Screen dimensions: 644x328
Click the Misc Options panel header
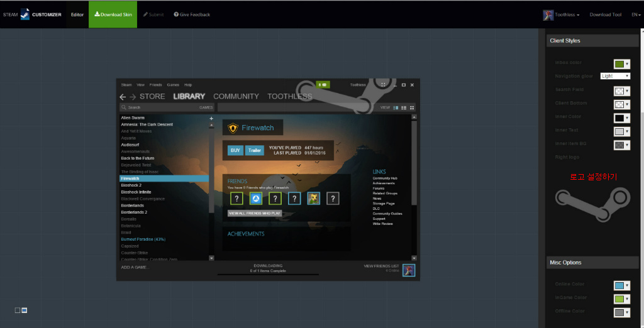[x=592, y=262]
